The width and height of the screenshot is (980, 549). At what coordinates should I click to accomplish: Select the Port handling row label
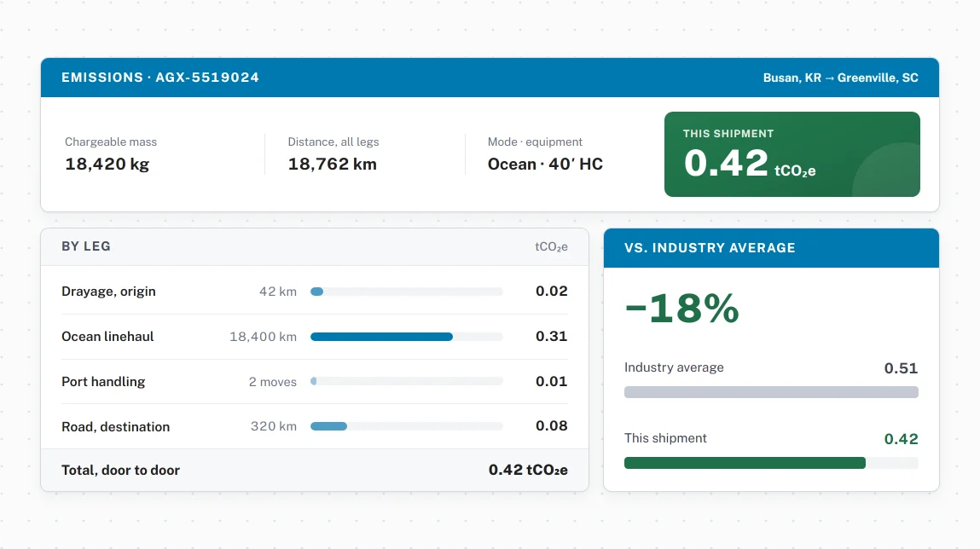103,382
